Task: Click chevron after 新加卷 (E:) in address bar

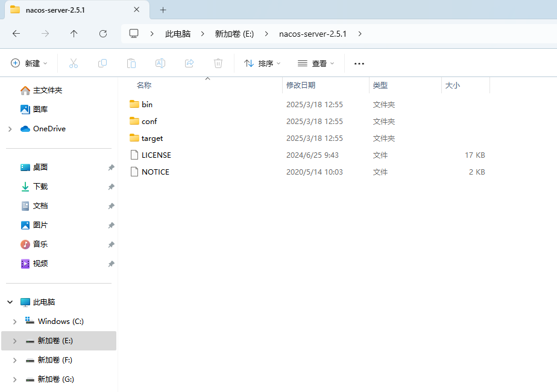Action: (x=266, y=34)
